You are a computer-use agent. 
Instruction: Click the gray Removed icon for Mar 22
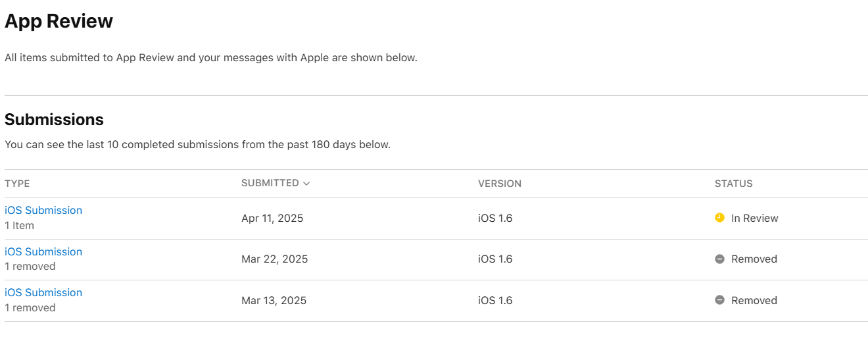719,259
